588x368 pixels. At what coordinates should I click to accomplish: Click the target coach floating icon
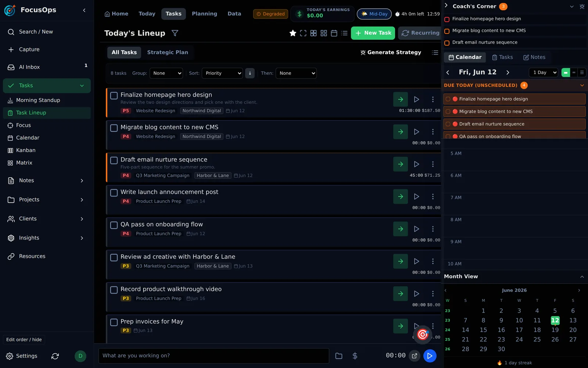click(x=423, y=335)
